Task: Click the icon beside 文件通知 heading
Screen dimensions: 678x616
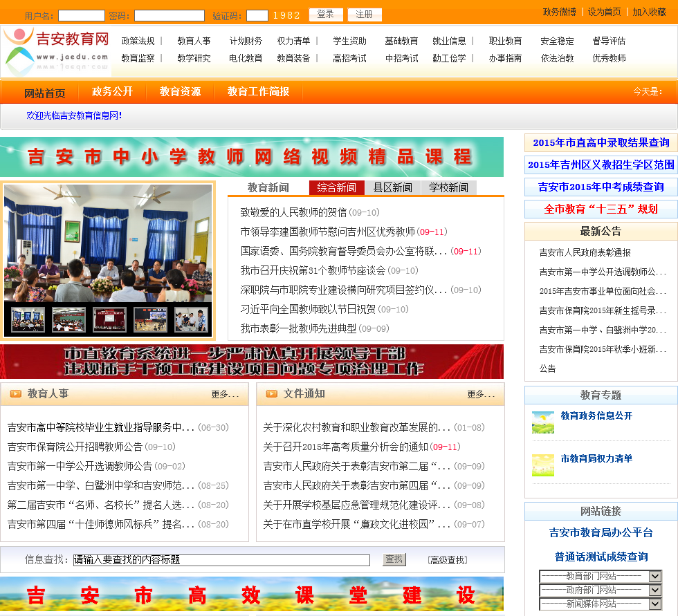Action: (x=271, y=393)
